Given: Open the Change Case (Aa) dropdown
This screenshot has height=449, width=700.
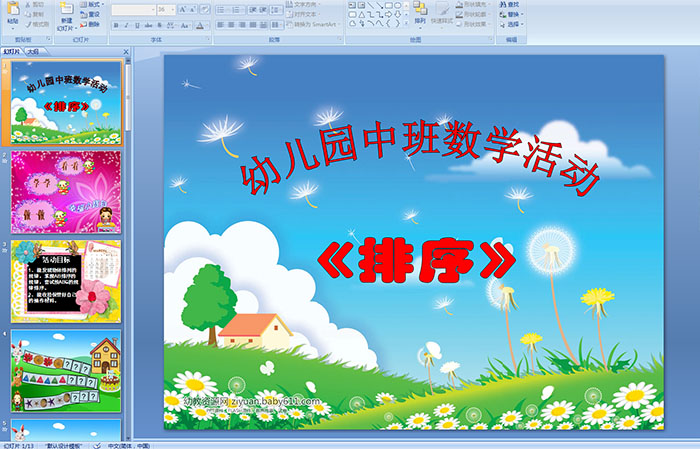Looking at the screenshot, I should tap(185, 25).
